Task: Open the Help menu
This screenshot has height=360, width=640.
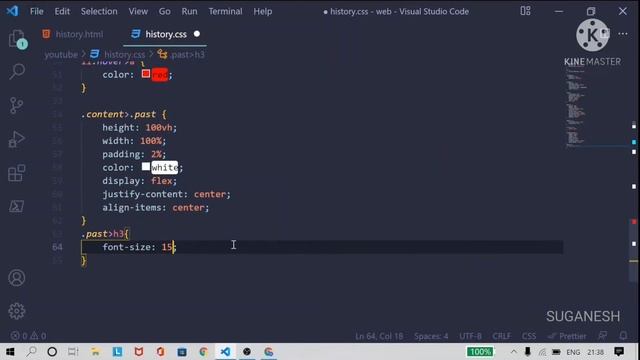Action: point(262,11)
